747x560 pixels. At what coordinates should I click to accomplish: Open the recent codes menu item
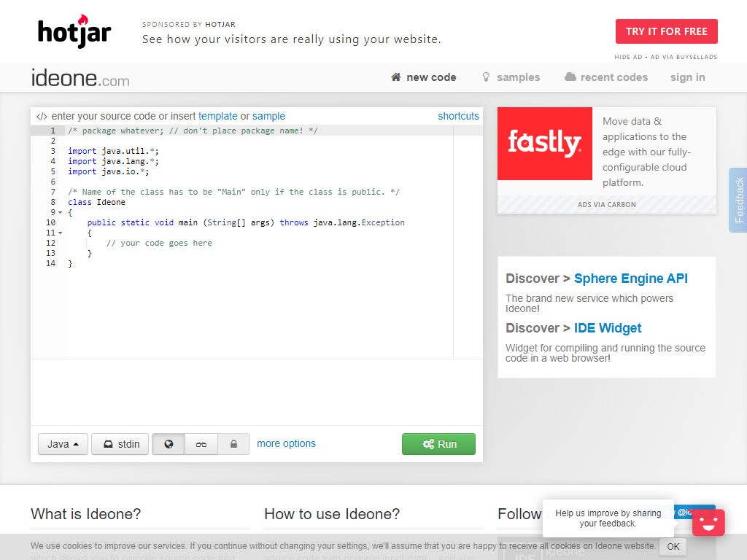click(x=606, y=77)
